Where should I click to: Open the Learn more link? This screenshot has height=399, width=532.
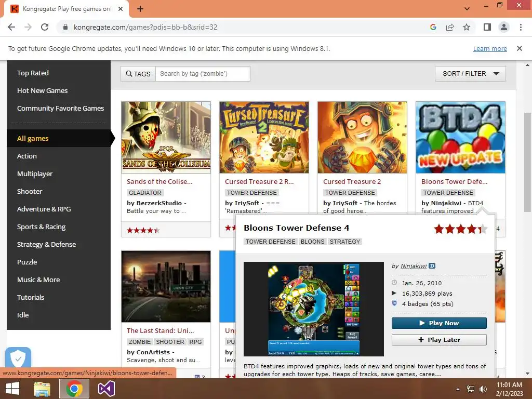490,48
